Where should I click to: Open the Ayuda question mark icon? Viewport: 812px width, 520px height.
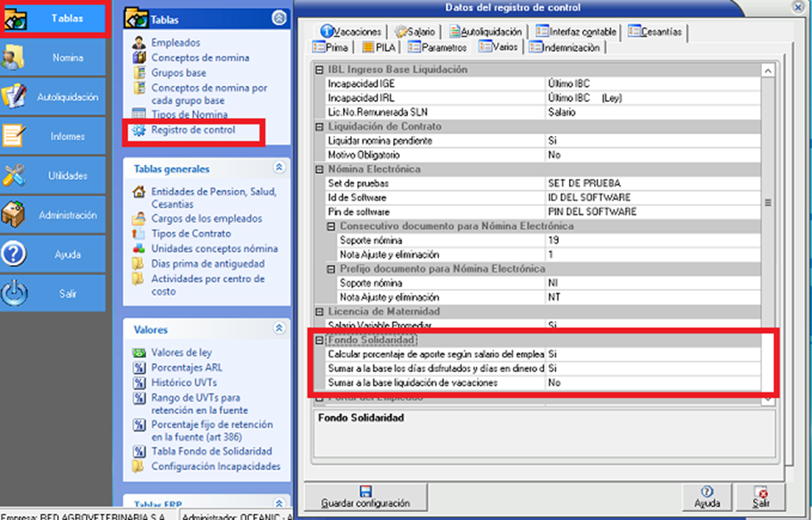click(16, 254)
